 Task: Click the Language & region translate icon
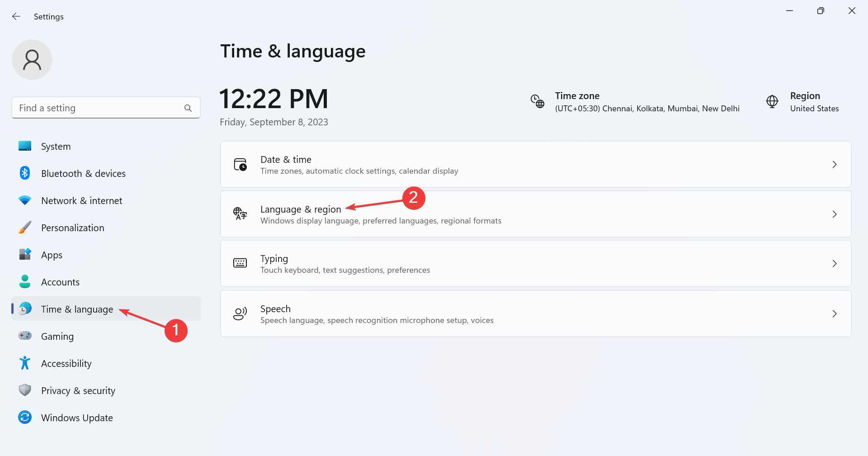pyautogui.click(x=240, y=214)
